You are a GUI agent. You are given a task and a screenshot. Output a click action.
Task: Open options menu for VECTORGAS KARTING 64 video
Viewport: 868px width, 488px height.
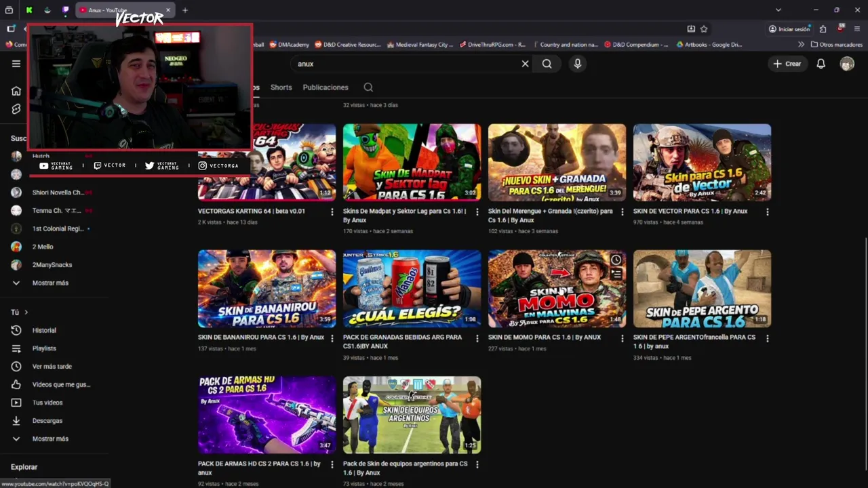click(x=332, y=212)
